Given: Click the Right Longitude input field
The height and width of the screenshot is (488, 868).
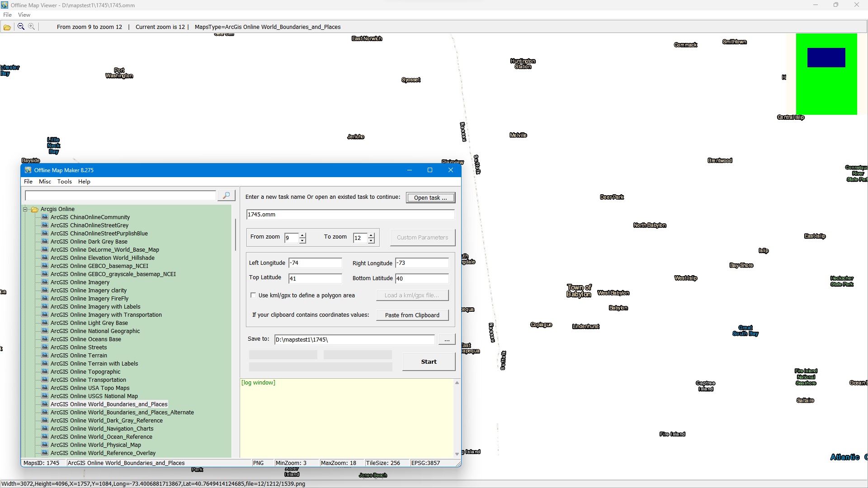Looking at the screenshot, I should point(422,263).
